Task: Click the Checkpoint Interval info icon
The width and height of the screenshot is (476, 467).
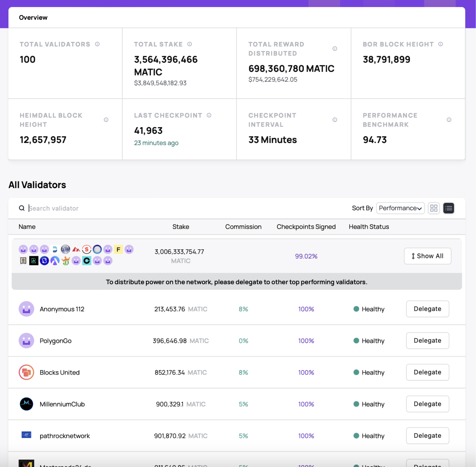Action: click(335, 120)
